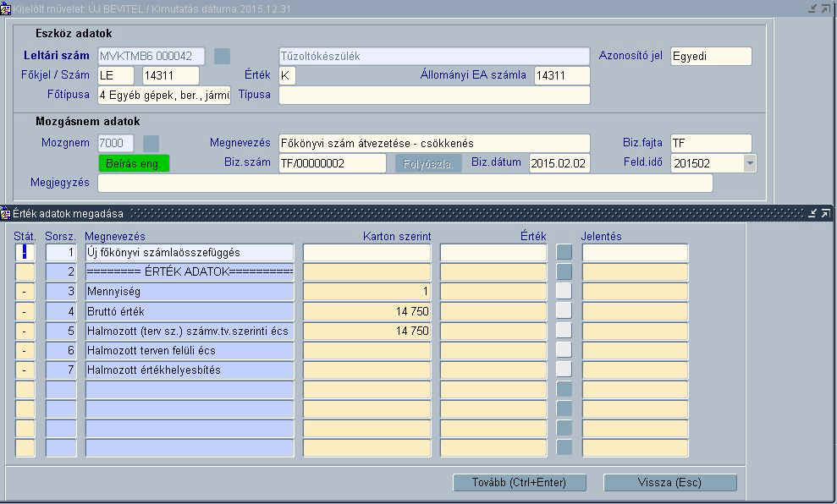The height and width of the screenshot is (504, 837).
Task: Select Halmozott értékhelyesbítés label
Action: point(190,370)
